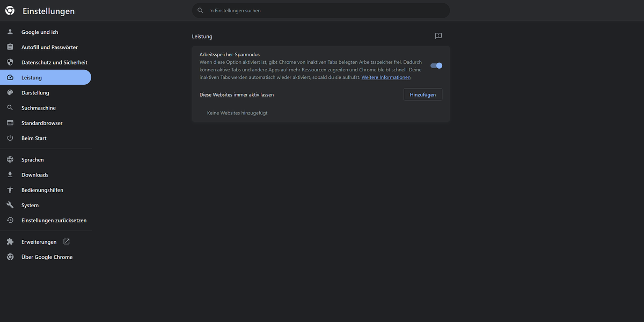644x322 pixels.
Task: Toggle the Arbeitsspeicher-Sparmodus switch
Action: click(436, 65)
